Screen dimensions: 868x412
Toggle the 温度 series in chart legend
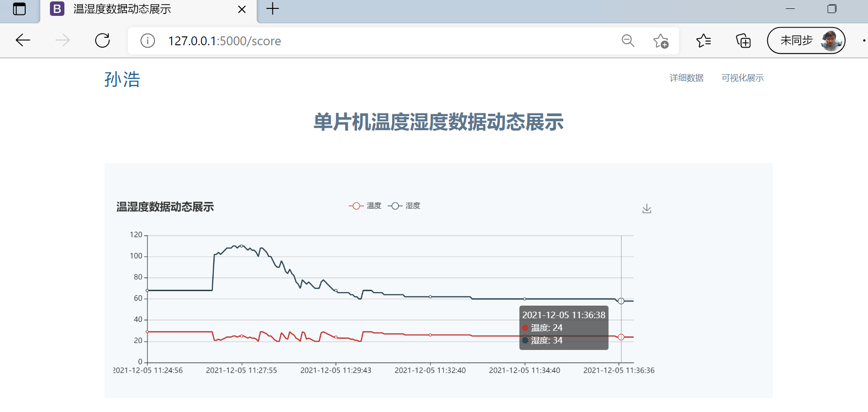pyautogui.click(x=365, y=206)
